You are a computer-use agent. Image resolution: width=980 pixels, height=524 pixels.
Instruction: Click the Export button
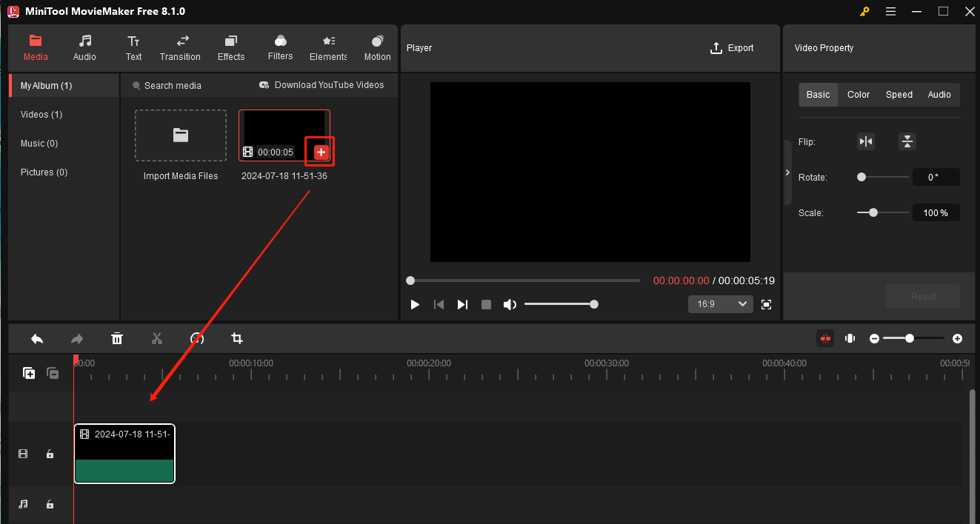coord(732,48)
